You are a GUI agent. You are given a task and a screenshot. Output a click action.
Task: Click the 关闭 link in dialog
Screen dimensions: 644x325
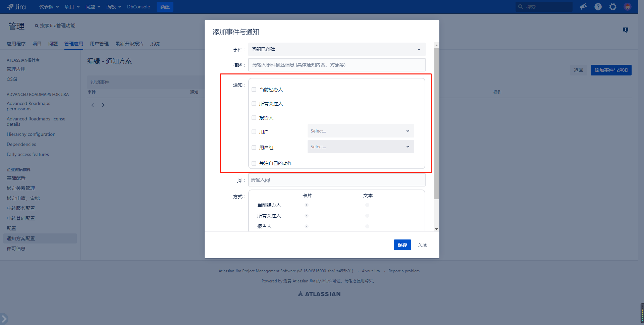422,245
